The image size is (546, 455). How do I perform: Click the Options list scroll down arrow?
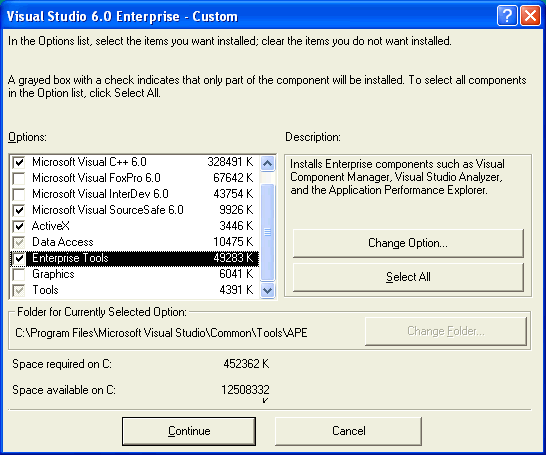pos(267,290)
